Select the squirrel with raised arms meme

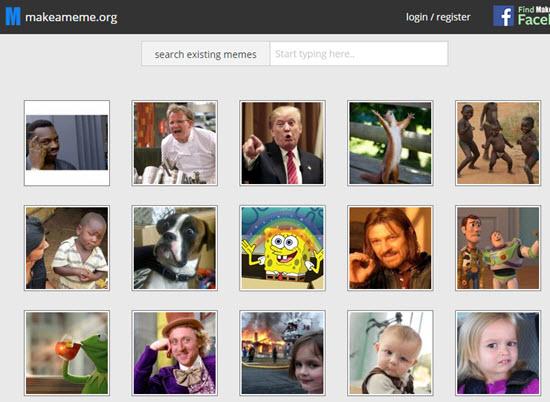[390, 143]
